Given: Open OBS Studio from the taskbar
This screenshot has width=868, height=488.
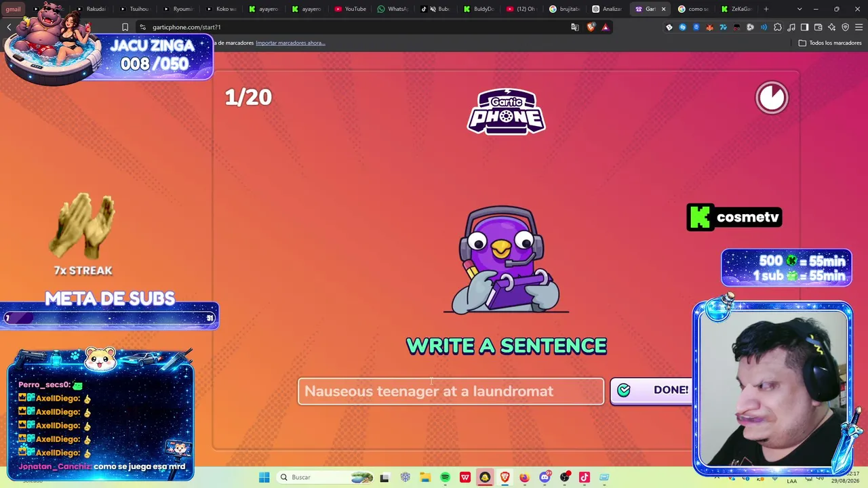Looking at the screenshot, I should [x=564, y=477].
